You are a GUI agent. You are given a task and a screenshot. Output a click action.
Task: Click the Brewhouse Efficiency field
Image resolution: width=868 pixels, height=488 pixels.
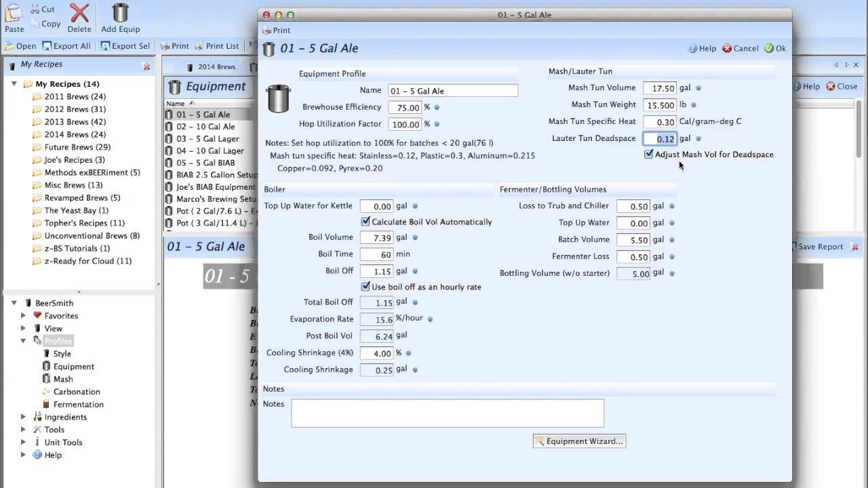(x=405, y=107)
